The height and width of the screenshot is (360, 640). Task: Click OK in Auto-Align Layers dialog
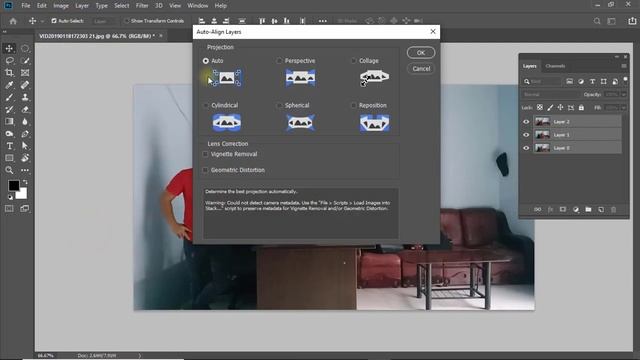[x=421, y=53]
